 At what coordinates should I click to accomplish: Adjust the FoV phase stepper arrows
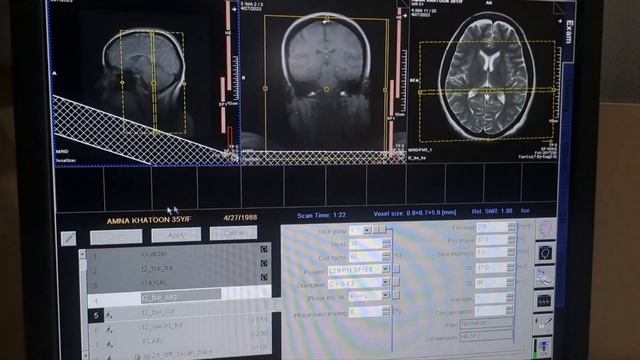pyautogui.click(x=511, y=240)
